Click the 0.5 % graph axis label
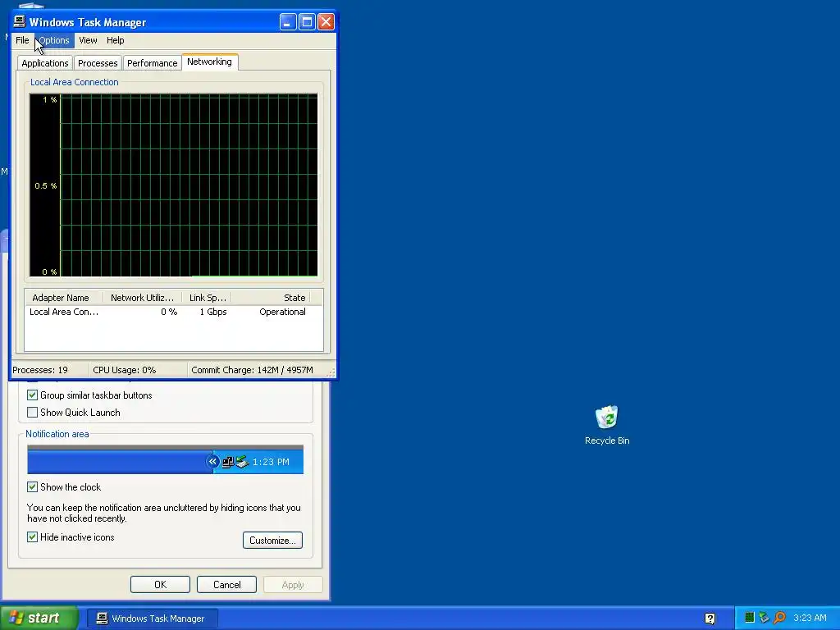840x630 pixels. coord(46,186)
